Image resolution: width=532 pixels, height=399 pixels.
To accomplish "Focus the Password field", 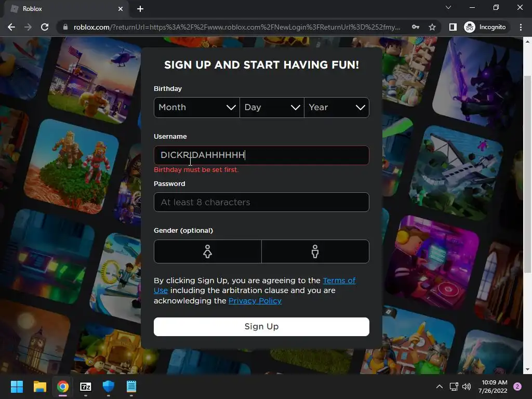I will [261, 202].
